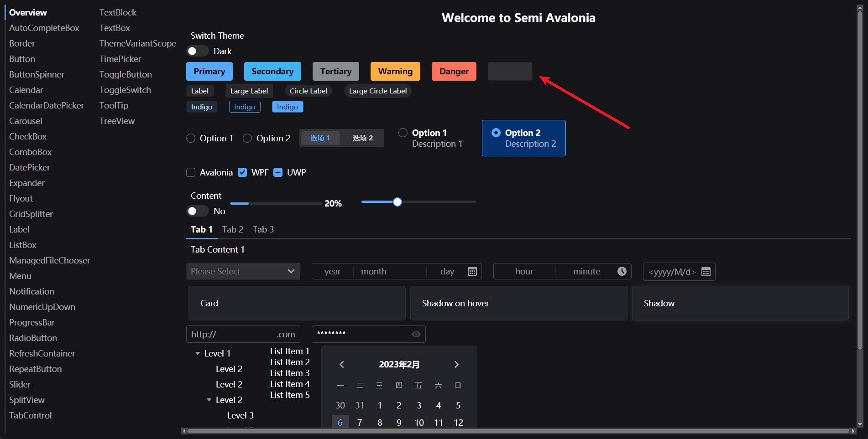Select the 选项 2 segment
Image resolution: width=868 pixels, height=439 pixels.
(362, 138)
